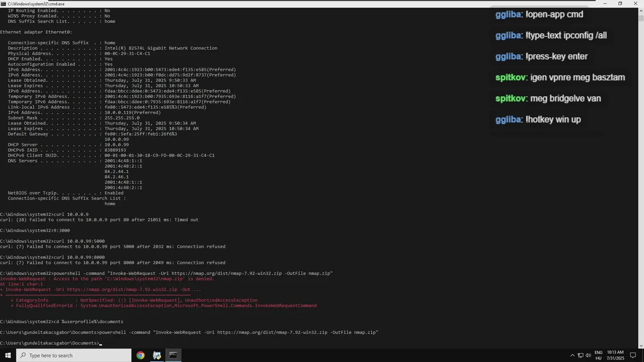The width and height of the screenshot is (644, 362).
Task: Click the red FullyQualifiedErrorId line
Action: pyautogui.click(x=164, y=305)
